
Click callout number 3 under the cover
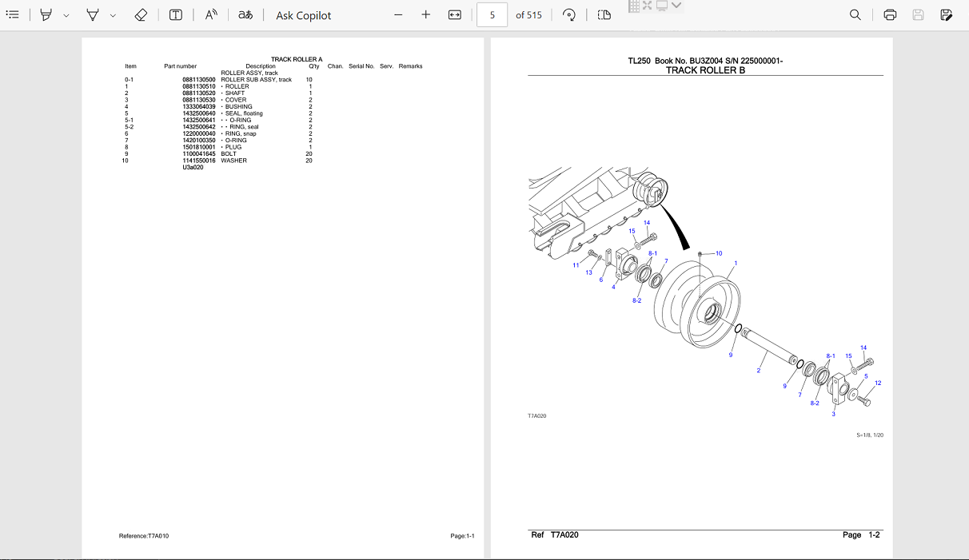click(x=833, y=414)
